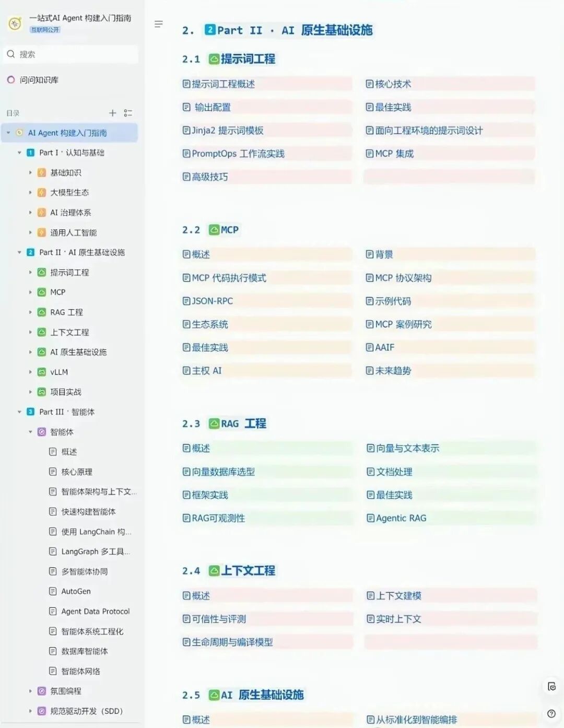Open 数据库智能体 document in sidebar
This screenshot has height=728, width=564.
(85, 651)
